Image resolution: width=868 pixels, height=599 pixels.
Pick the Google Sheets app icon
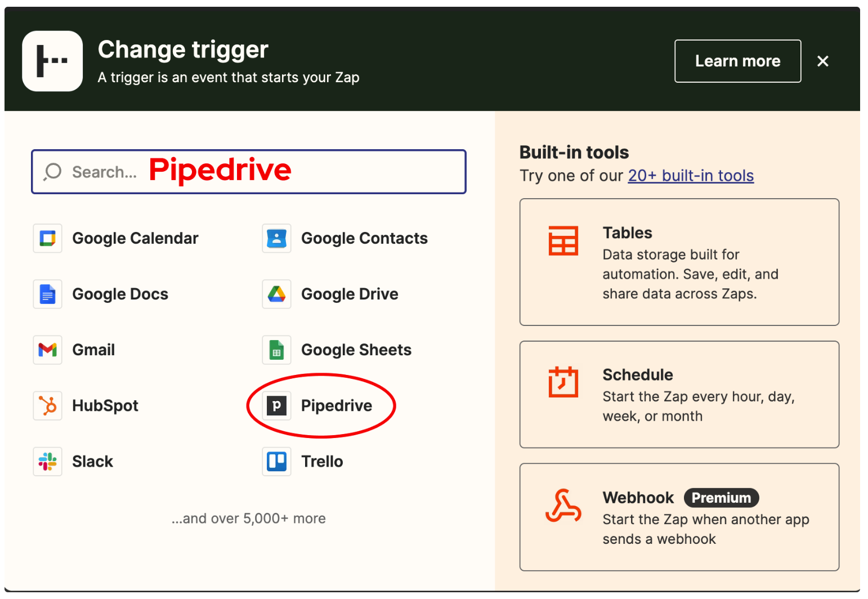(276, 350)
